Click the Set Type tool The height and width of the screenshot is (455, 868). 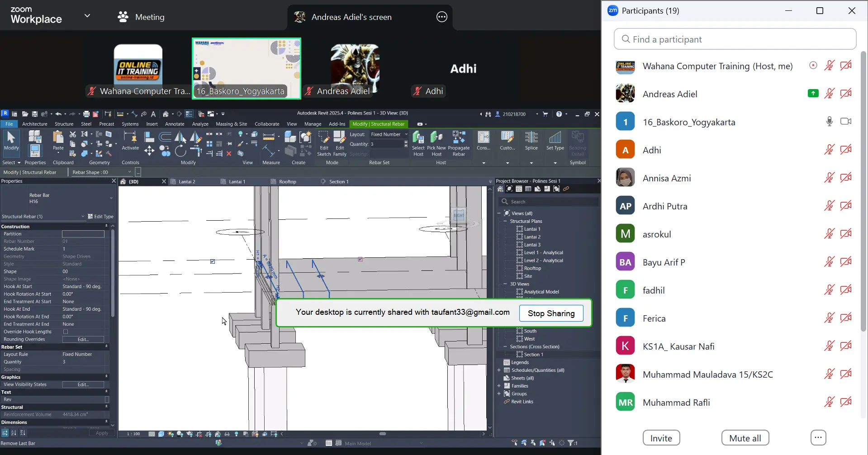point(555,141)
